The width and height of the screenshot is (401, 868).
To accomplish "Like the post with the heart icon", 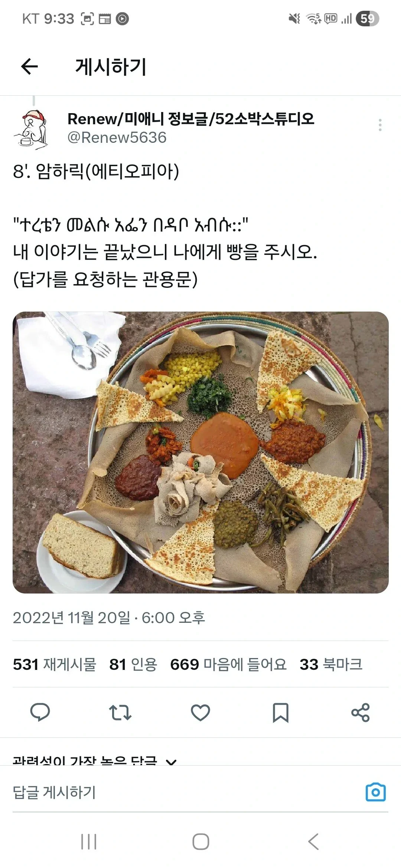I will click(x=200, y=713).
